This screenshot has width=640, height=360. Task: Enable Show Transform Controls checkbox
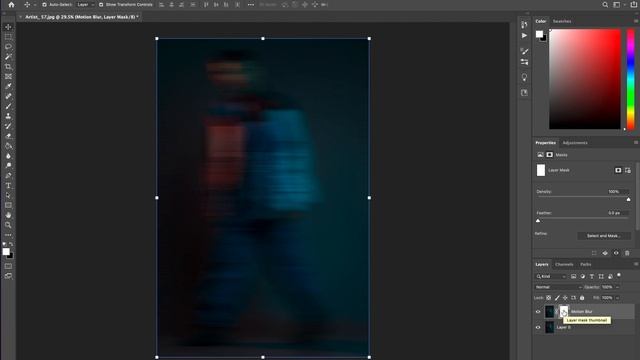101,5
